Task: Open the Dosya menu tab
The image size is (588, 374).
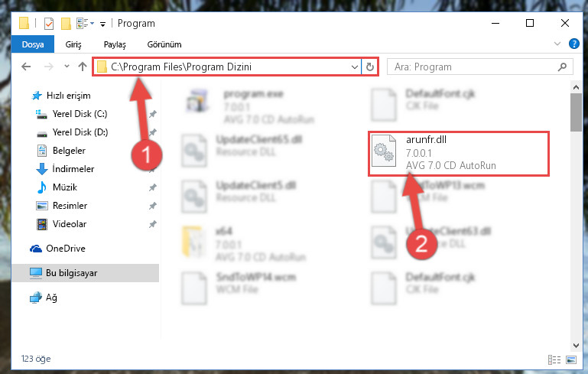Action: point(33,44)
